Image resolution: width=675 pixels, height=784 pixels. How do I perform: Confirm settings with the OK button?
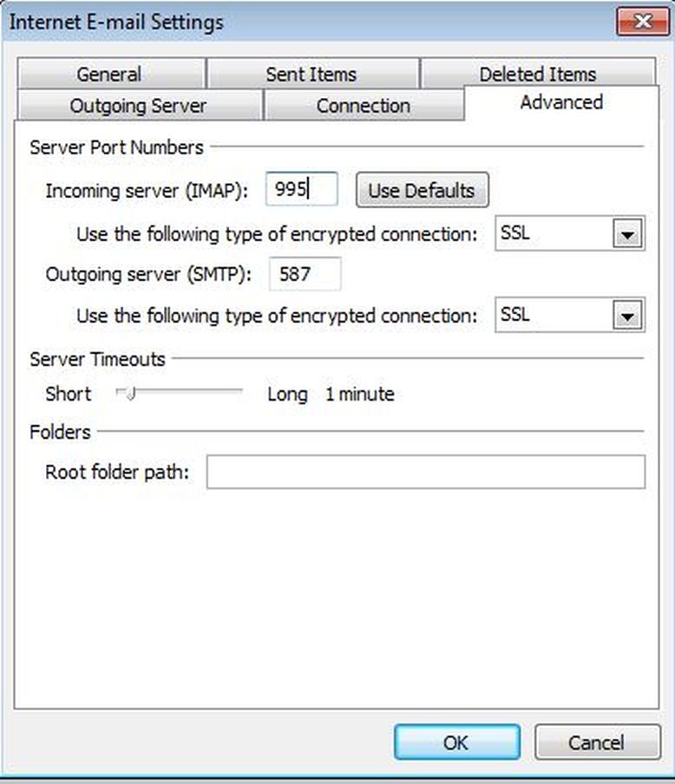[457, 742]
